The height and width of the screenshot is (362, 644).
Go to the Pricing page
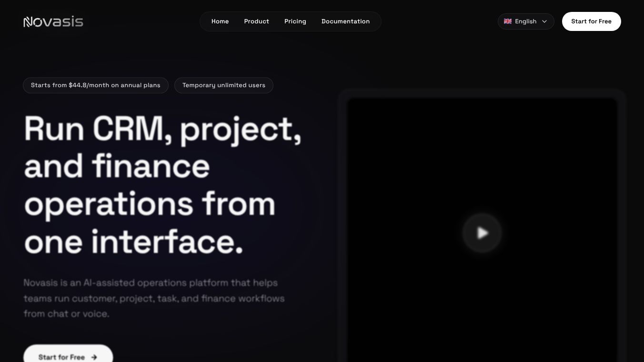click(295, 21)
